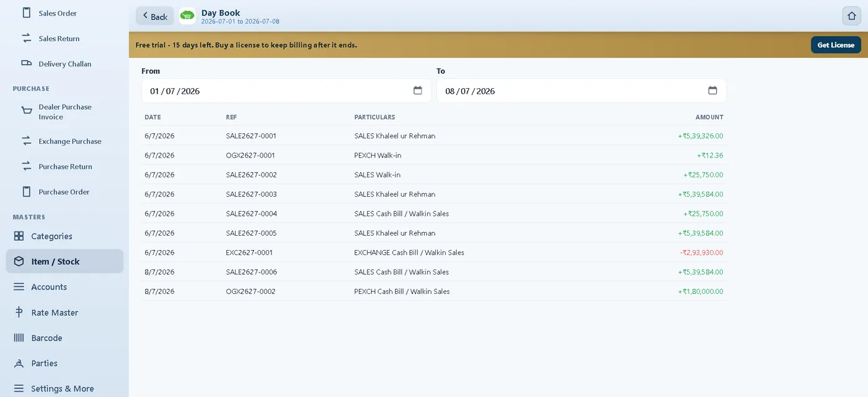The width and height of the screenshot is (868, 397).
Task: Select Exchange Purchase menu entry
Action: tap(70, 141)
